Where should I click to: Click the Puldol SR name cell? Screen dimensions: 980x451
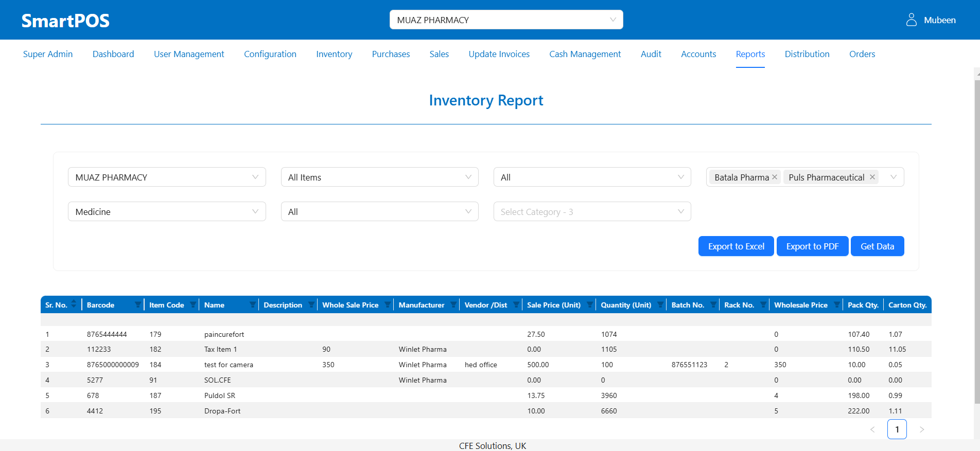coord(220,395)
